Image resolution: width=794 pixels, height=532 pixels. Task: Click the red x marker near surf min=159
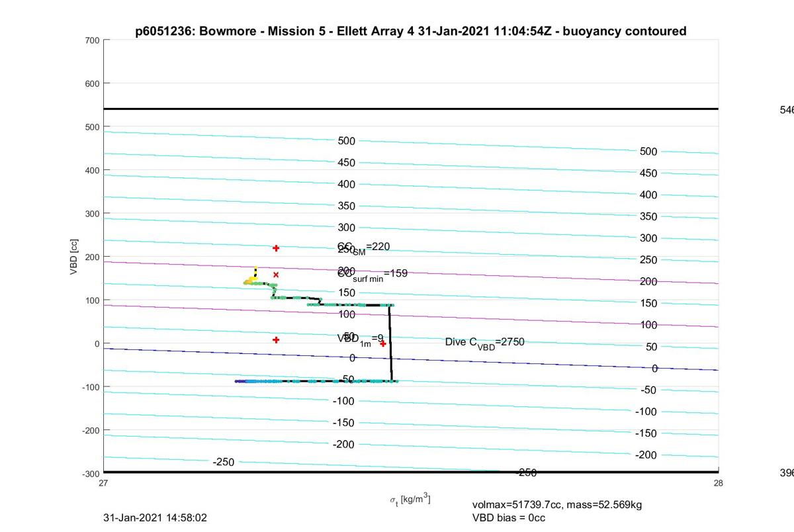click(276, 275)
